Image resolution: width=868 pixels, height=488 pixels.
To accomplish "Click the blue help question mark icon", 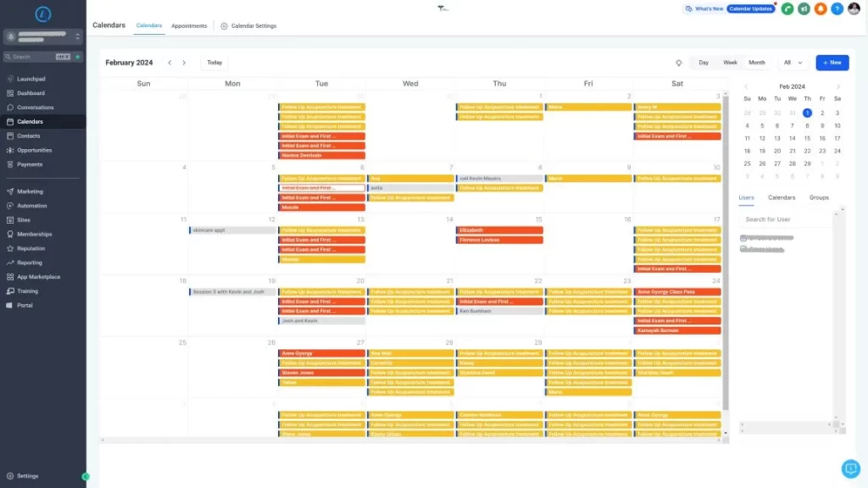I will point(837,8).
